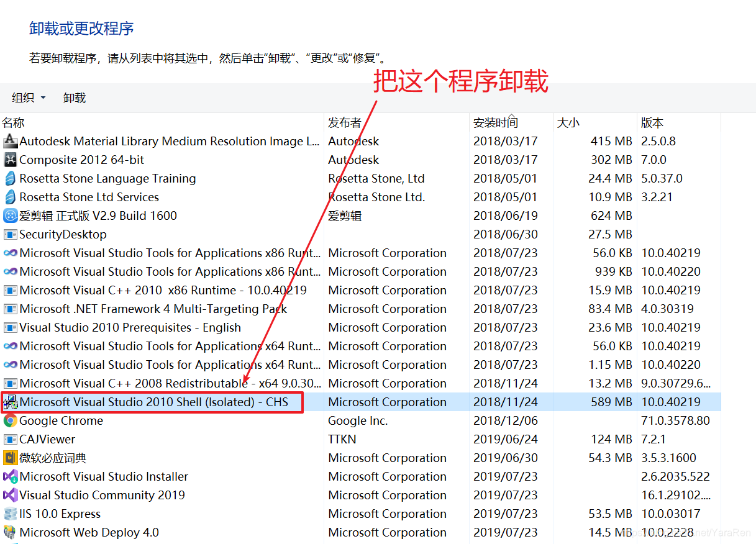Image resolution: width=756 pixels, height=544 pixels.
Task: Select Autodesk Material Library Medium Resolution entry name
Action: 170,141
